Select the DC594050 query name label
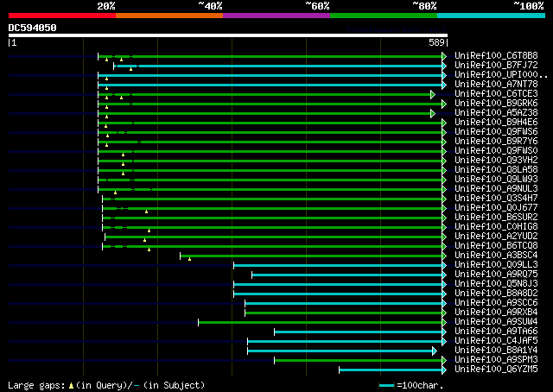553x392 pixels. pos(33,28)
